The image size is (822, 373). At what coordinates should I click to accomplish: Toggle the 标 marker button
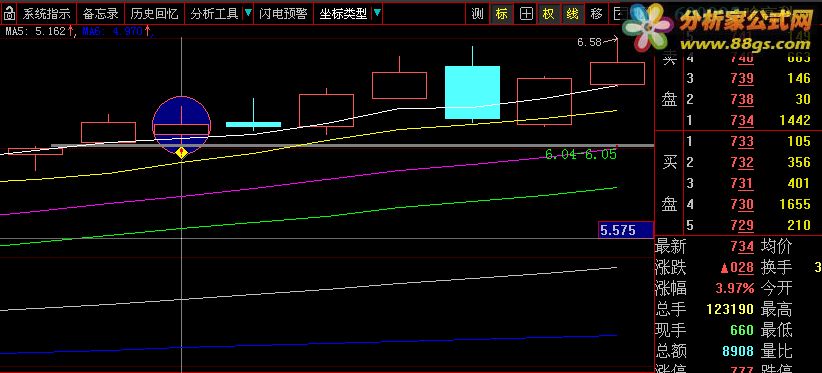pos(501,14)
